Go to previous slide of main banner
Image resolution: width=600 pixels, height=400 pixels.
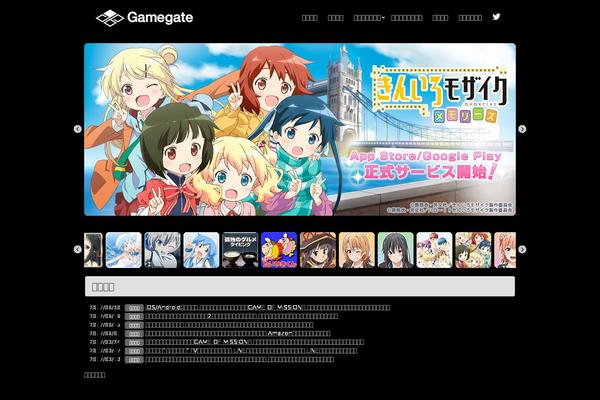coord(78,129)
